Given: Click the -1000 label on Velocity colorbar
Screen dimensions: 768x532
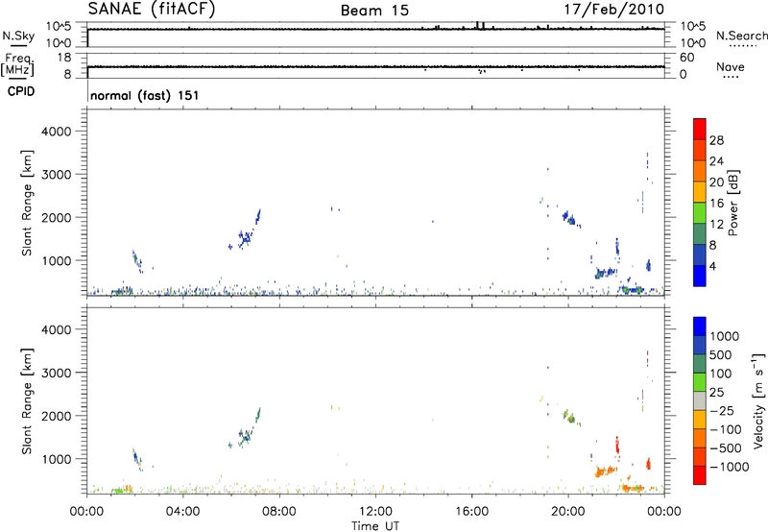Looking at the screenshot, I should [x=730, y=467].
